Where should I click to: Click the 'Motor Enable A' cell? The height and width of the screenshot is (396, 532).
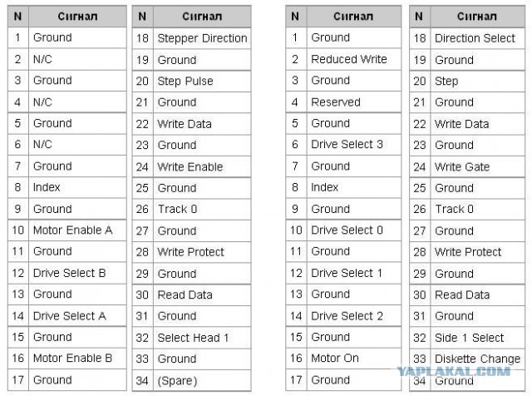click(x=72, y=230)
